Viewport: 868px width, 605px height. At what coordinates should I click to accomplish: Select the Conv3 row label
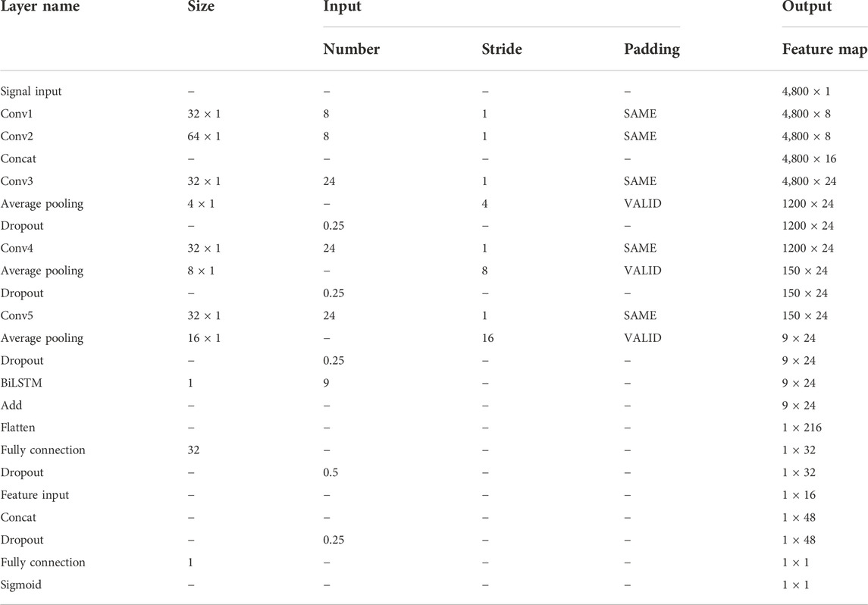point(17,181)
